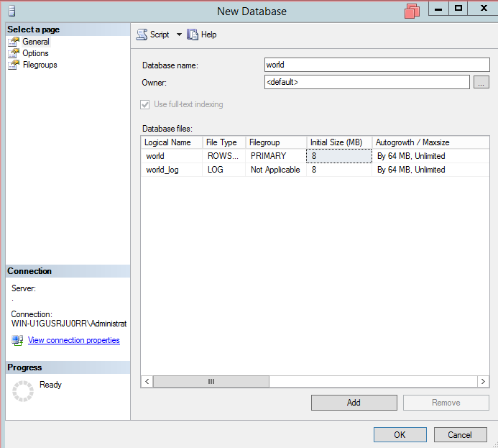This screenshot has width=498, height=448.
Task: Expand the Script dropdown arrow
Action: [x=179, y=35]
